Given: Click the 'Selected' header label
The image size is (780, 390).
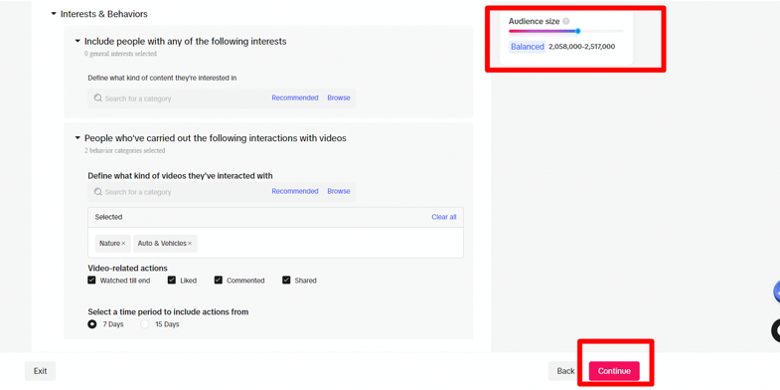Looking at the screenshot, I should tap(108, 217).
